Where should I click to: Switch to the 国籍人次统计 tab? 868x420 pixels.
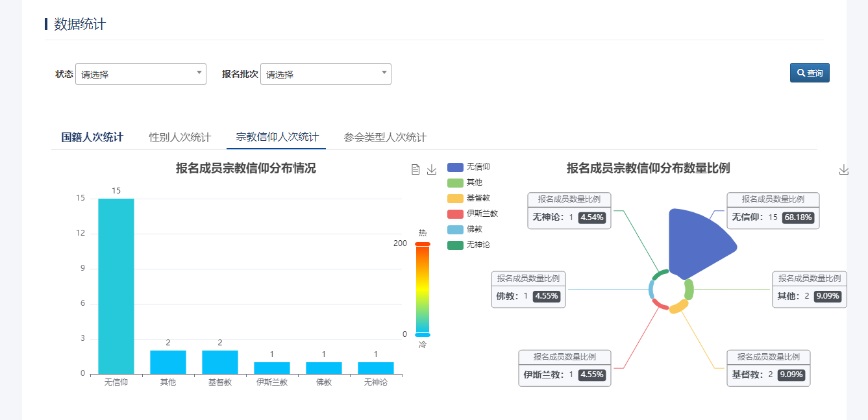point(93,137)
